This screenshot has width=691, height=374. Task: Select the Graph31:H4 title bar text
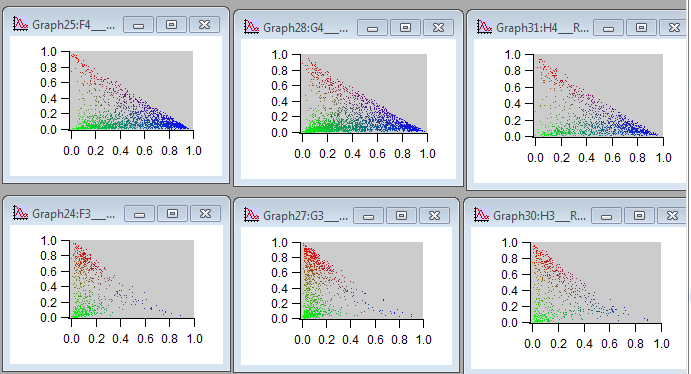(x=542, y=28)
